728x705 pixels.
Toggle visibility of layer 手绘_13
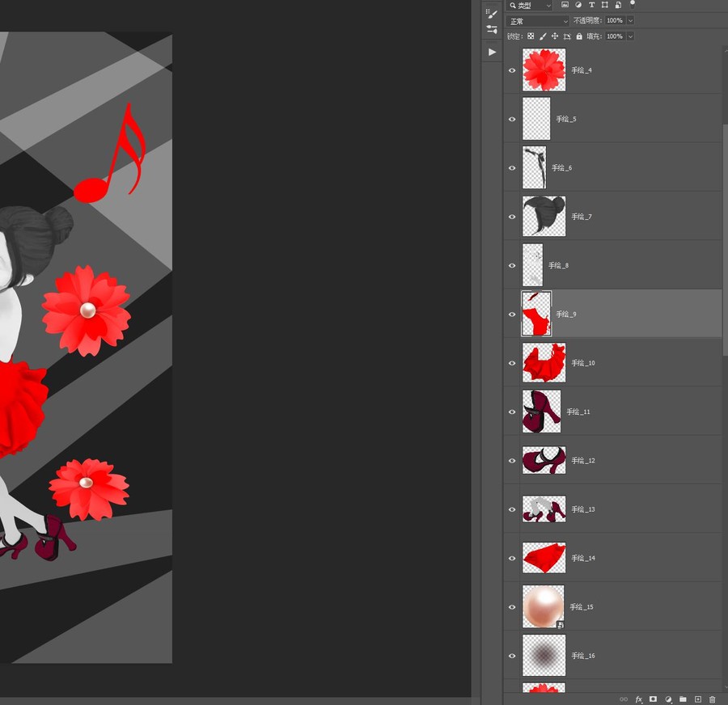click(512, 509)
